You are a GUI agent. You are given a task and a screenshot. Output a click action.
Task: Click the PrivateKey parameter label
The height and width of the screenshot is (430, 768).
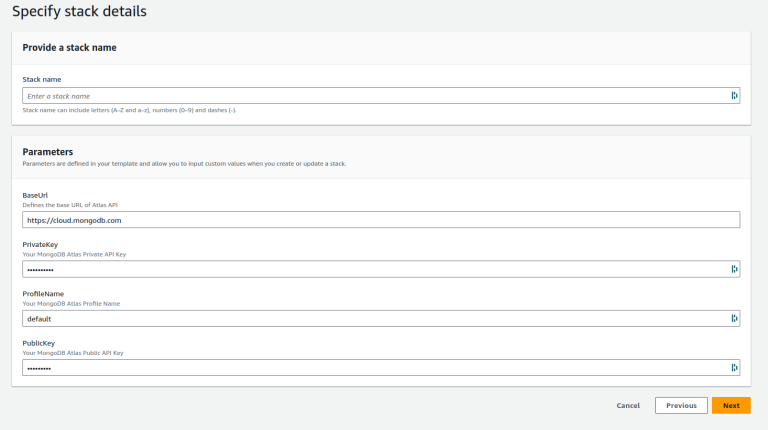40,244
